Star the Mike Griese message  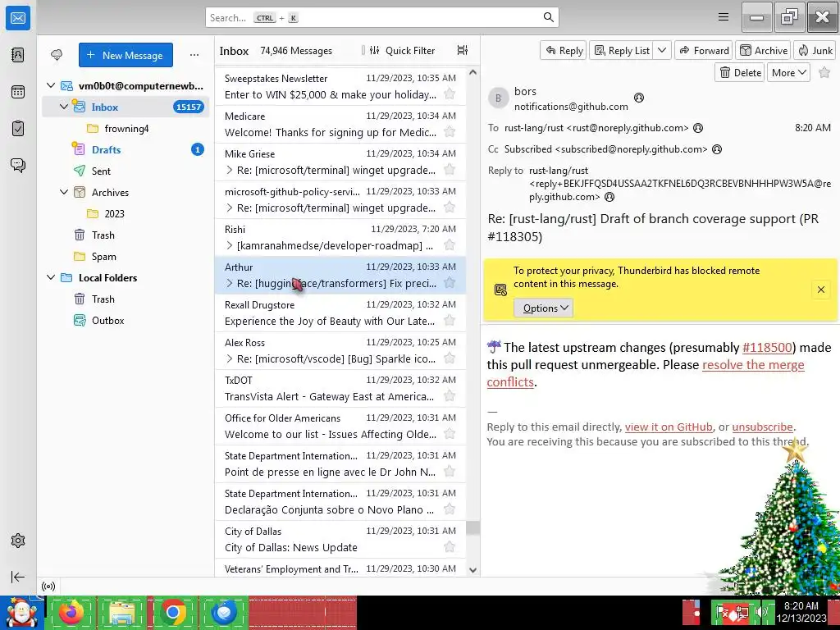450,170
